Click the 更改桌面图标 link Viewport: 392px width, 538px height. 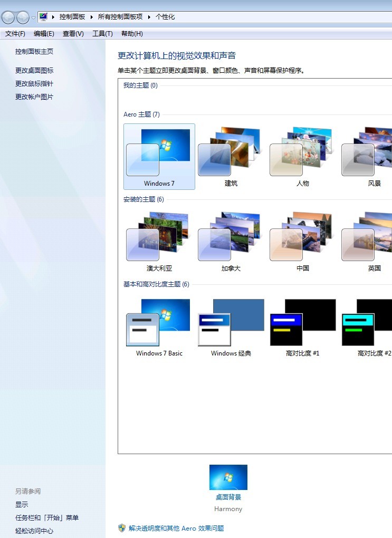click(34, 71)
